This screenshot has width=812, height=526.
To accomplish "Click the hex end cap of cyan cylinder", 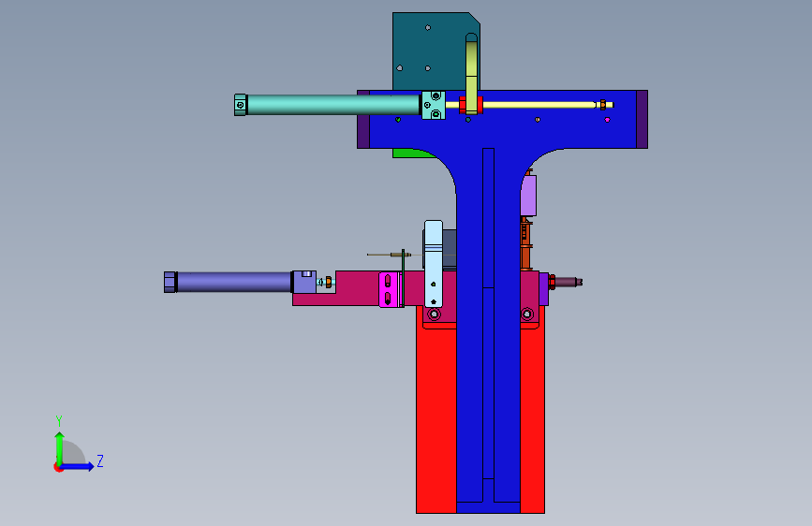I will 241,105.
